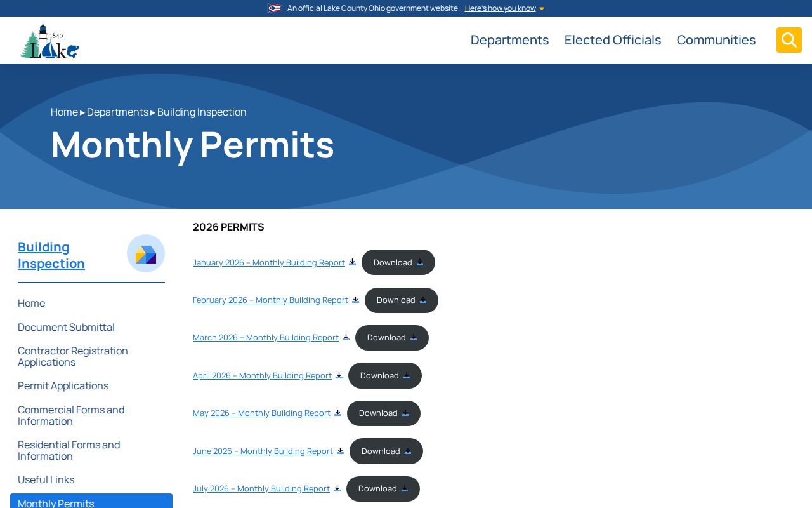Open the Elected Officials menu
This screenshot has height=508, width=812.
tap(613, 40)
